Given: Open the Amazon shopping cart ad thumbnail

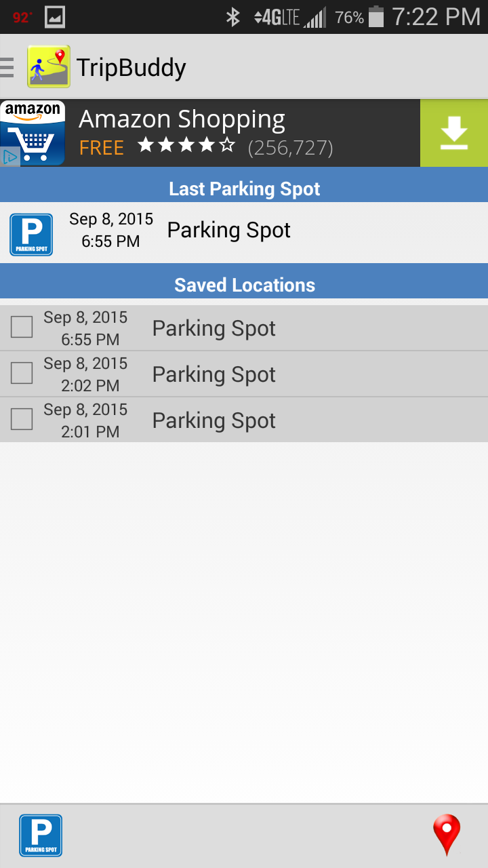Looking at the screenshot, I should coord(33,133).
